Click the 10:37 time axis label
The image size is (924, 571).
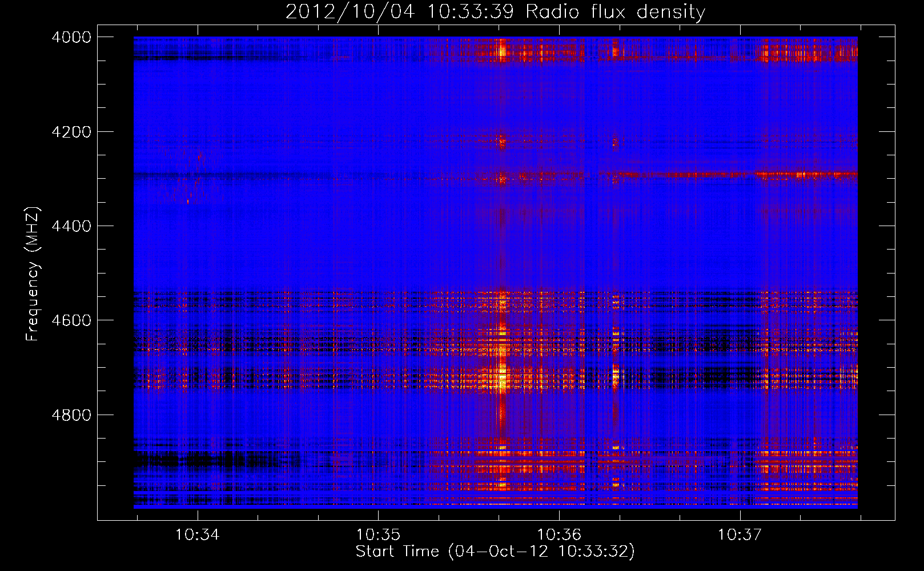(x=740, y=535)
